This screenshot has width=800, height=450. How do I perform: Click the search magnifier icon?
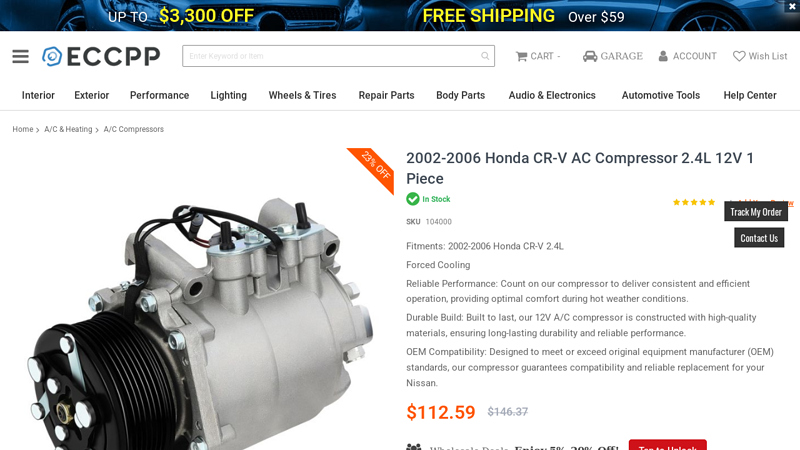(x=485, y=56)
